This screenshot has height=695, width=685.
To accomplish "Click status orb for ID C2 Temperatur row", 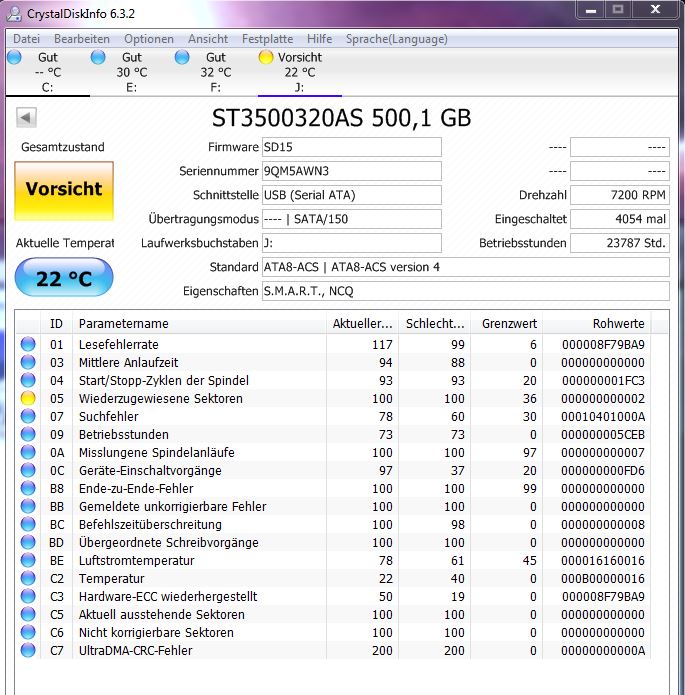I will (28, 578).
